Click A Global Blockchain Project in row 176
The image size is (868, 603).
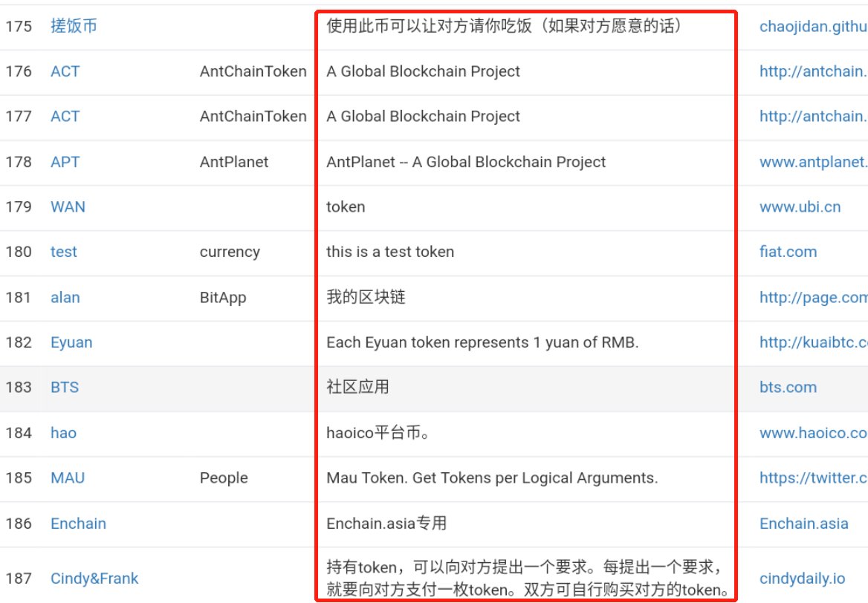click(424, 71)
